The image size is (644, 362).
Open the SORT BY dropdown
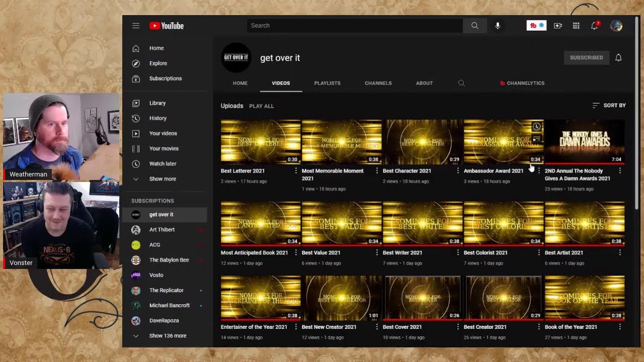[609, 106]
